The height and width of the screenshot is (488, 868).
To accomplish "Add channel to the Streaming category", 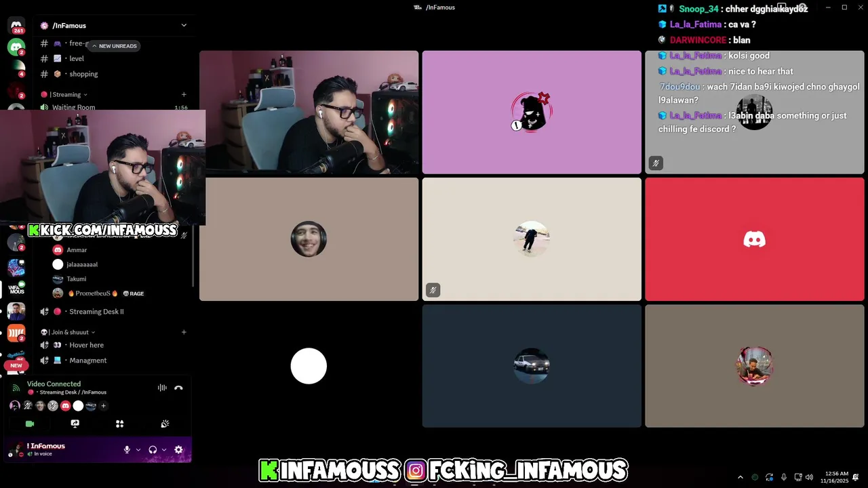I will coord(184,95).
